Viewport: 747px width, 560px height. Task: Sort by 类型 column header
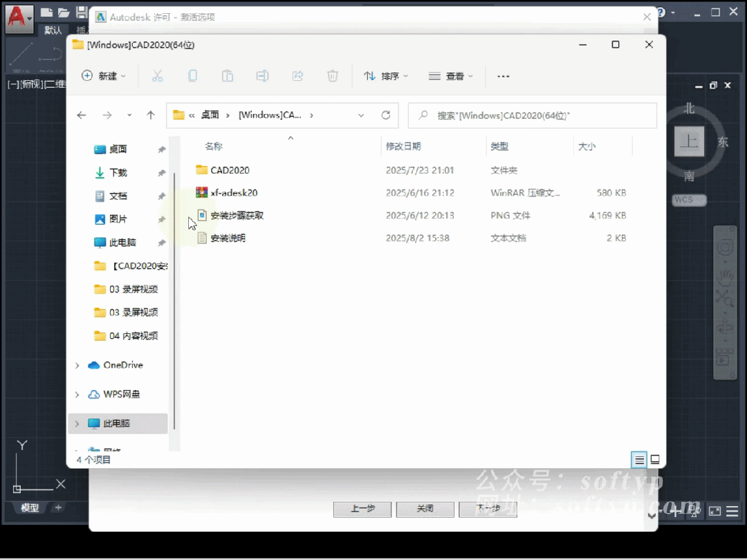click(499, 147)
